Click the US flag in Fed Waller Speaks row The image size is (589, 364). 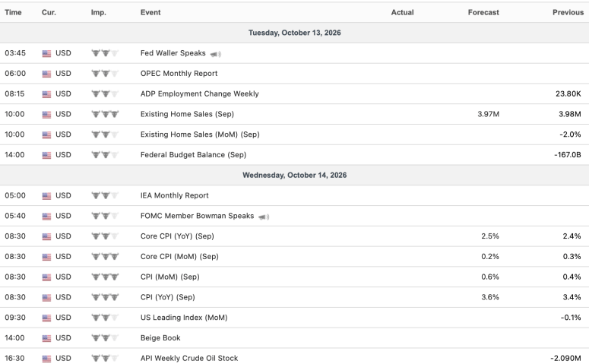pos(46,53)
